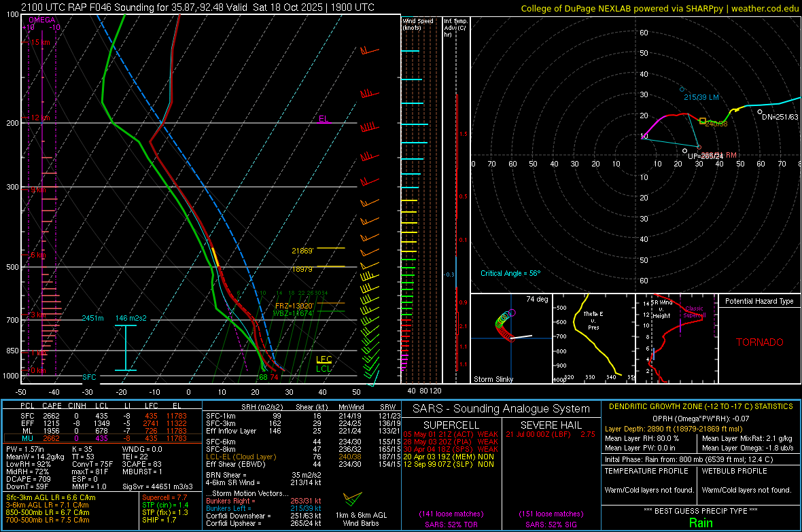Click 'OPRH (Omega*PW*RH): -0.07' value
Image resolution: width=802 pixels, height=532 pixels.
701,419
